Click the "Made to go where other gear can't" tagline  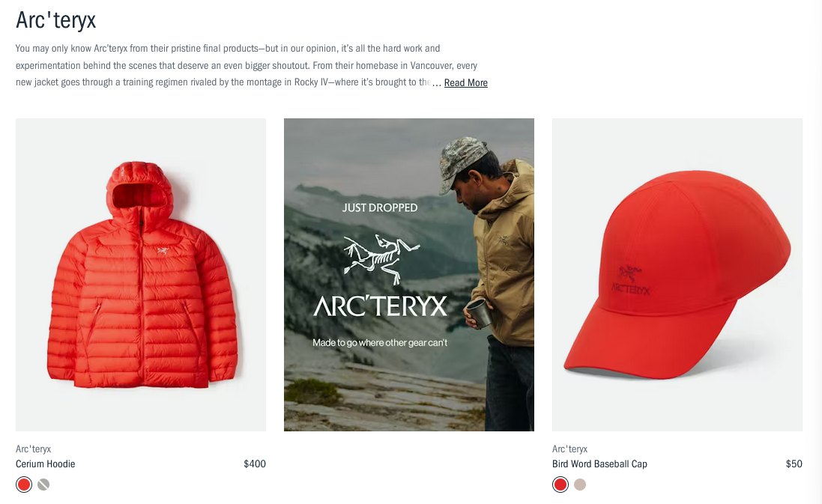point(380,343)
